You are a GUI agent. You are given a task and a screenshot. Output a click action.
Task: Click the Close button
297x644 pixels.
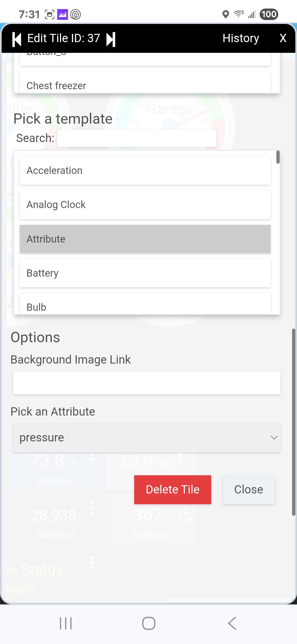[x=249, y=490]
